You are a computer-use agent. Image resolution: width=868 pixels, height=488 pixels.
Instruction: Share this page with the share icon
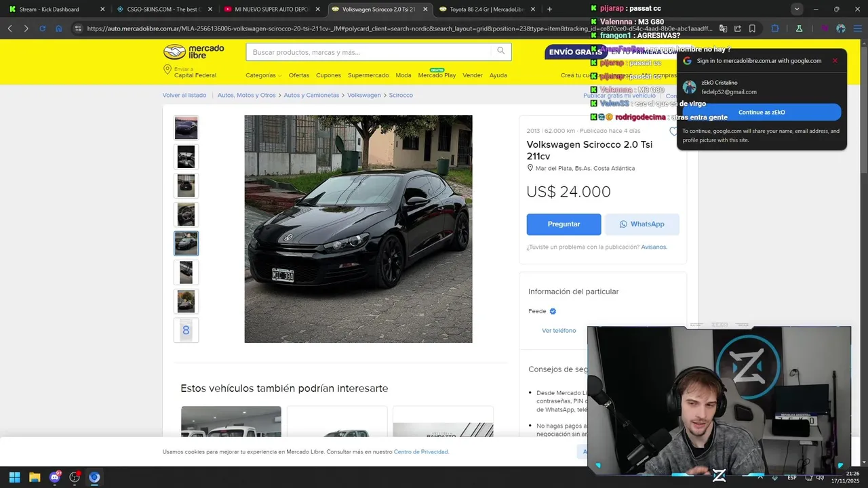[x=738, y=28]
